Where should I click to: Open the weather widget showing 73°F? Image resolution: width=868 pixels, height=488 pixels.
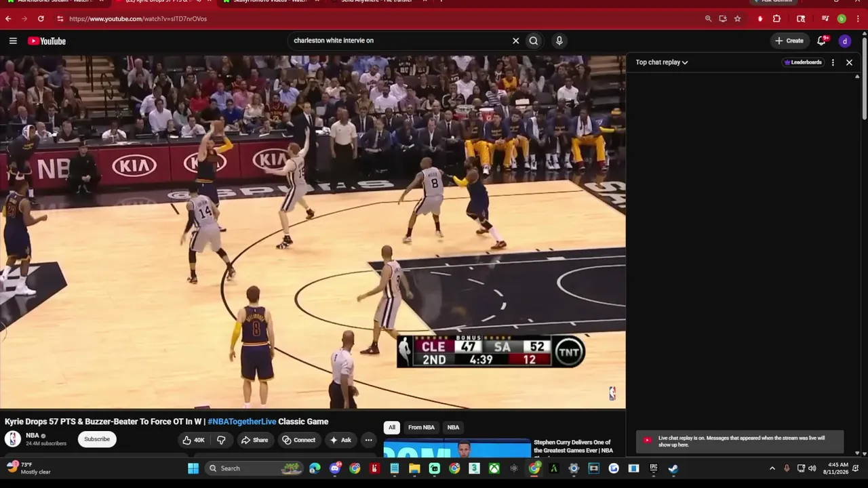pyautogui.click(x=28, y=468)
